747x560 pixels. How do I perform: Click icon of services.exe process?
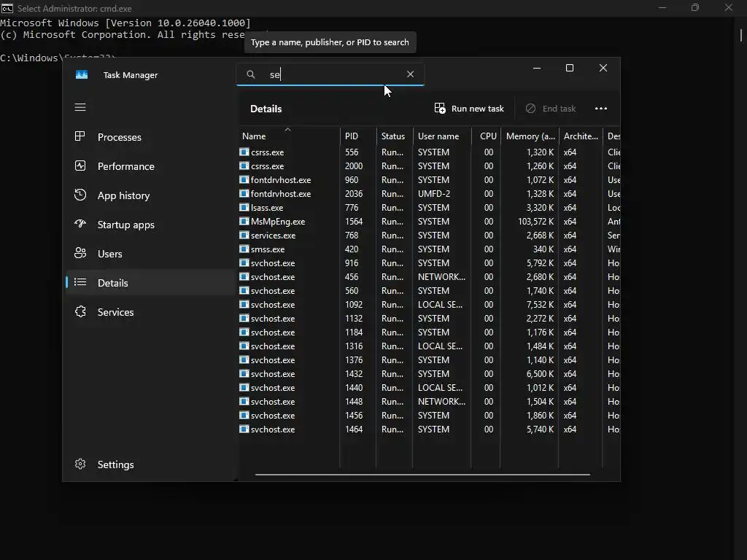(x=244, y=235)
